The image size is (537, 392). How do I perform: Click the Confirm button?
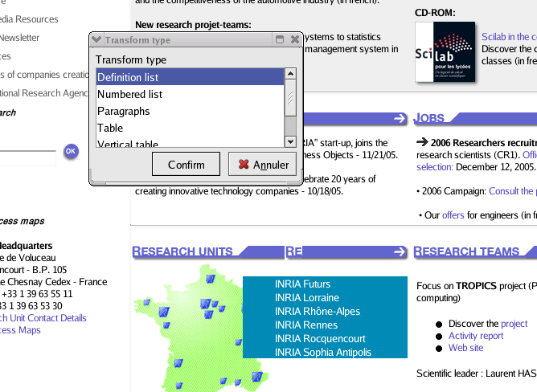[x=186, y=165]
